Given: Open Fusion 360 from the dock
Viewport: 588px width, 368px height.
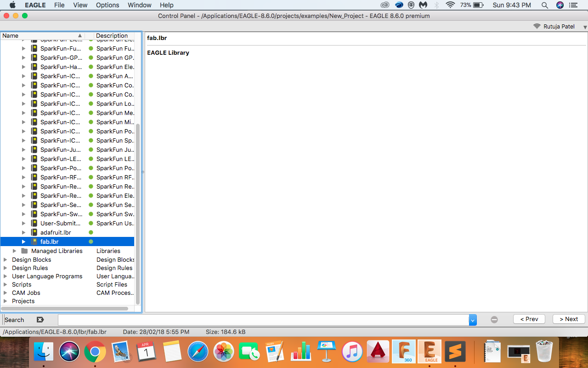Looking at the screenshot, I should [x=404, y=352].
